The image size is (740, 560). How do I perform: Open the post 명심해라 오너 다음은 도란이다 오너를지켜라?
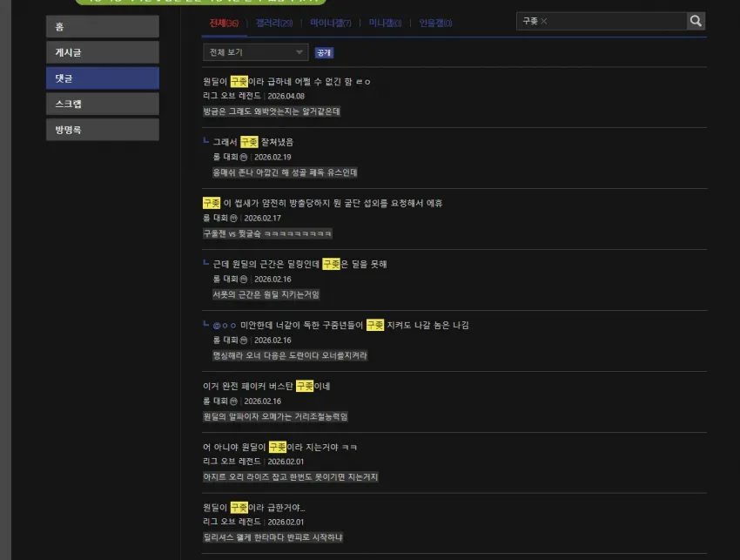point(290,355)
